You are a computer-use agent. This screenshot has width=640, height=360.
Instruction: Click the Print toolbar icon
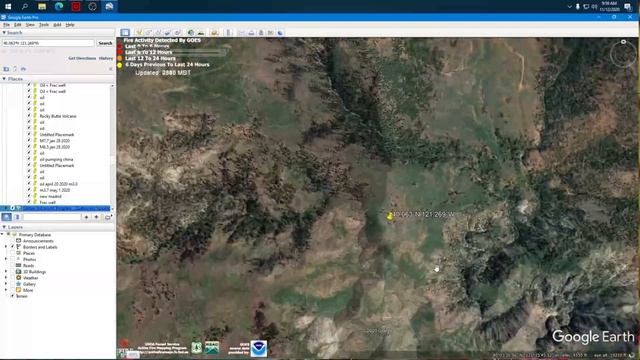(x=251, y=33)
